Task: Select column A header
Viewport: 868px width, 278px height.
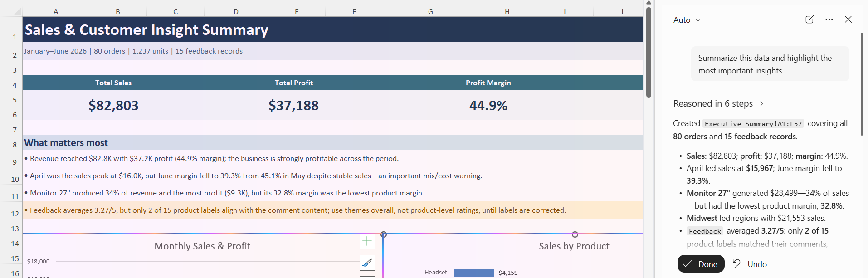Action: 56,12
